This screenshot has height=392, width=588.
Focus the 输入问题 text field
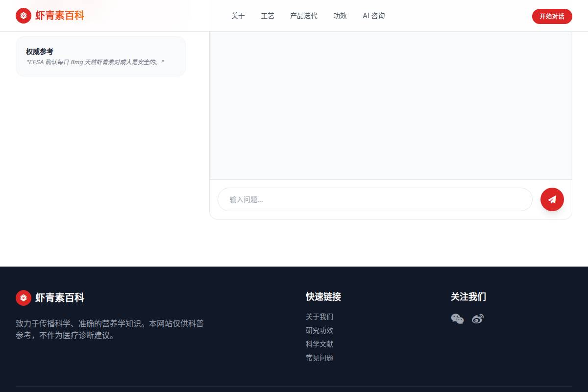pos(375,199)
